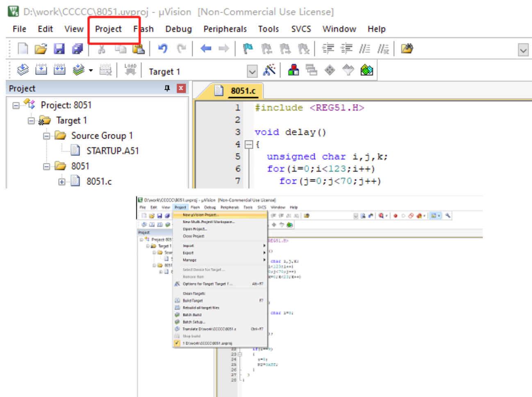This screenshot has height=397, width=532.
Task: Open Manage Project Items colored-blocks icon
Action: coord(293,70)
